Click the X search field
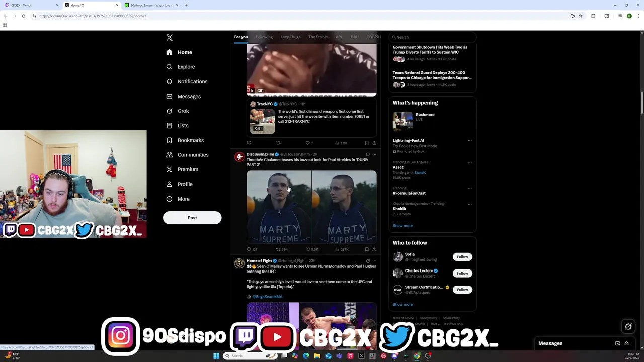The height and width of the screenshot is (362, 644). [433, 37]
